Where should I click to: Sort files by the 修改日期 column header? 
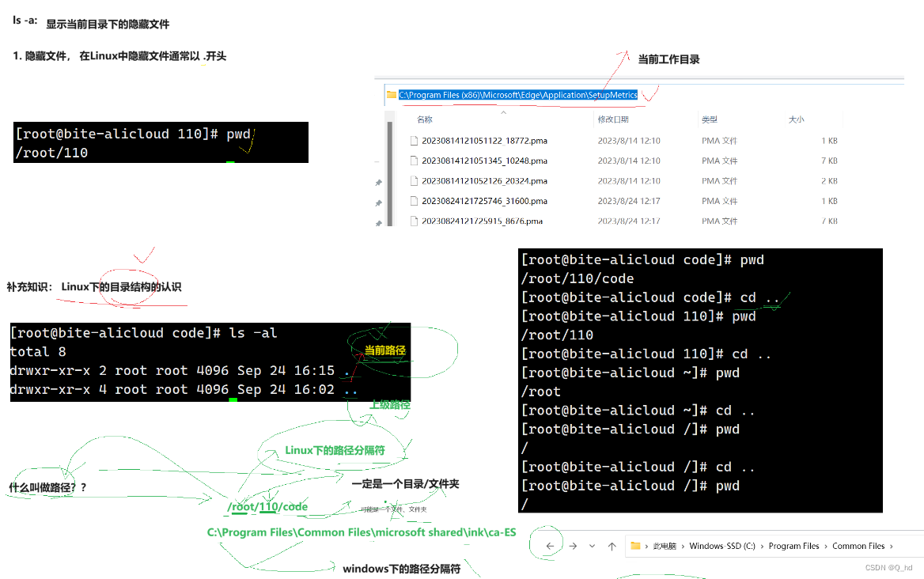613,119
